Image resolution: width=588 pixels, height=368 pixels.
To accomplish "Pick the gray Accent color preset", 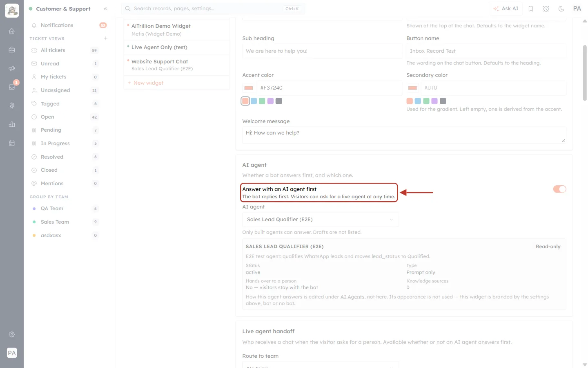I will tap(279, 101).
